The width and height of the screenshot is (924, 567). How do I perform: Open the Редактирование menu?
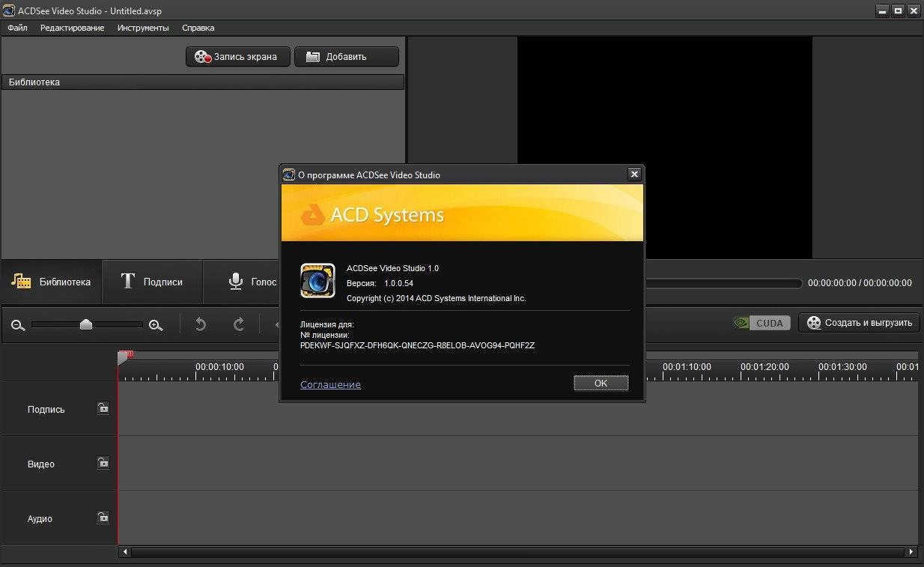(x=73, y=28)
